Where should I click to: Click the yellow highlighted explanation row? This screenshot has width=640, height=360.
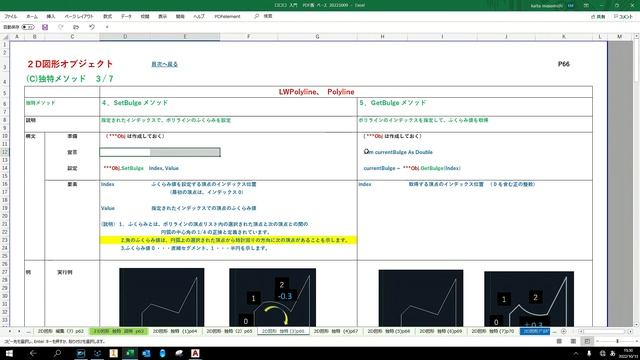click(x=229, y=240)
